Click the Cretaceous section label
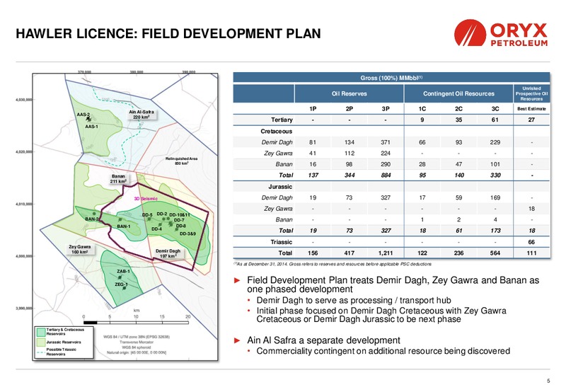The width and height of the screenshot is (566, 392). [x=276, y=131]
